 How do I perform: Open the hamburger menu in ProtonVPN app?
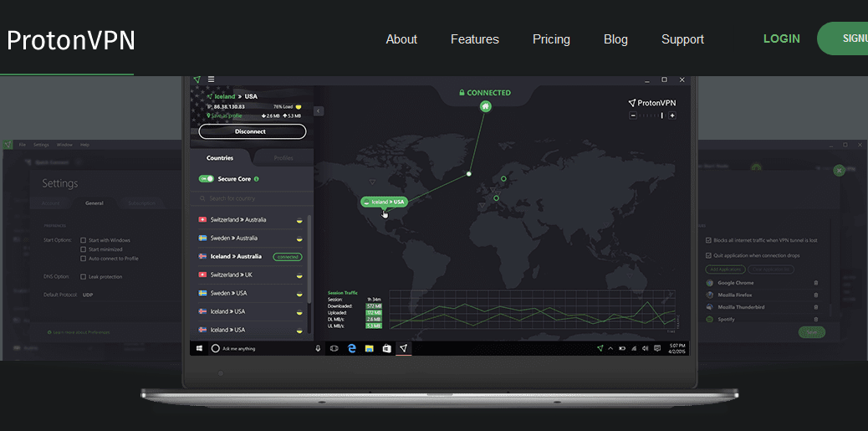[x=211, y=80]
